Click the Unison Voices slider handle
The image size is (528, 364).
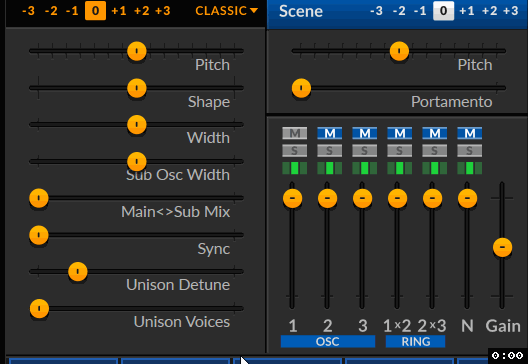point(39,308)
